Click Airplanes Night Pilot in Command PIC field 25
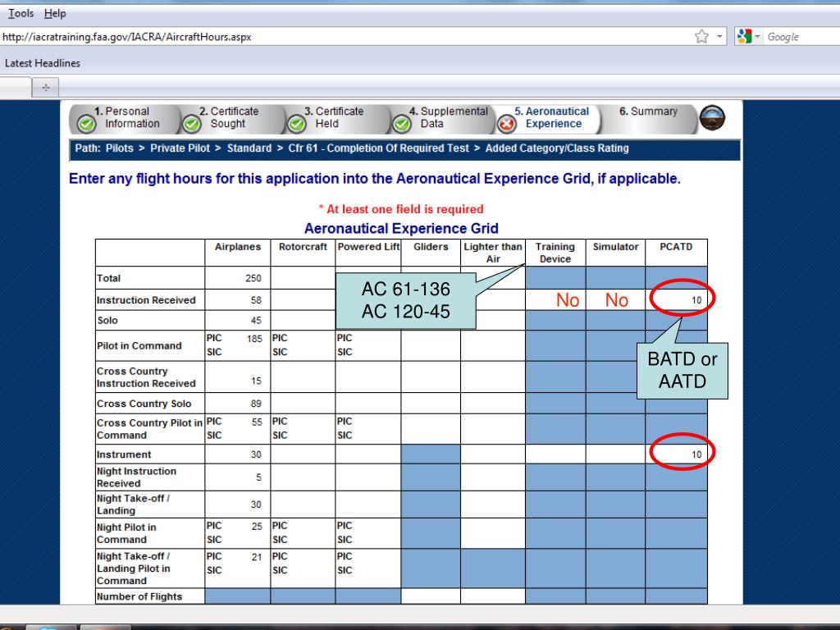 244,527
